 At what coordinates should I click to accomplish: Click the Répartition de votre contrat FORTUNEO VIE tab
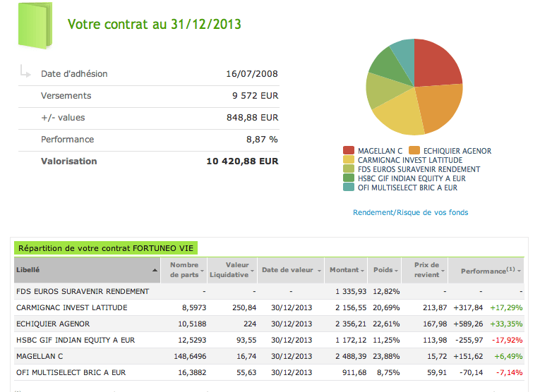(x=106, y=247)
